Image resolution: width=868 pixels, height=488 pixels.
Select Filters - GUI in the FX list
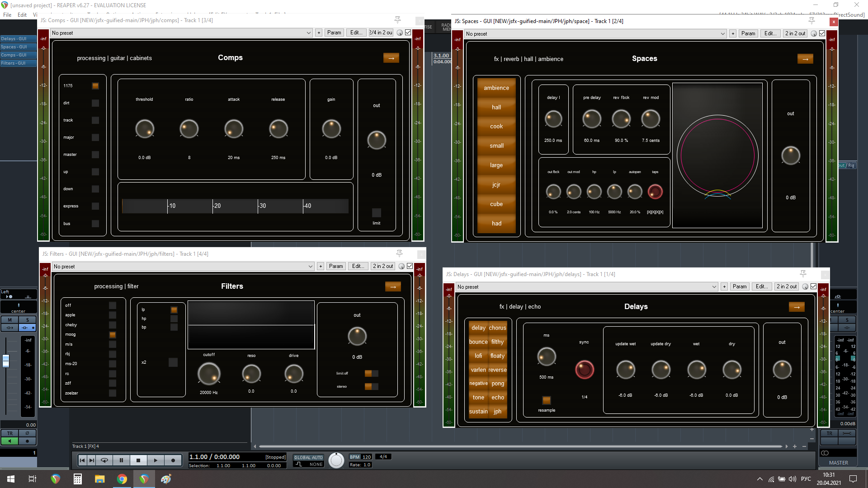pyautogui.click(x=19, y=63)
